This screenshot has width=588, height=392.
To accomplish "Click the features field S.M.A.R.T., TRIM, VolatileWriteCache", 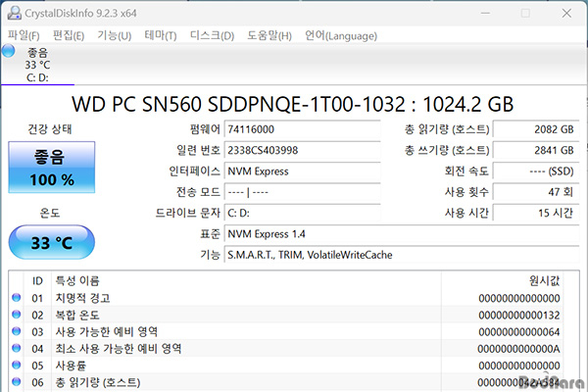I will (x=402, y=255).
